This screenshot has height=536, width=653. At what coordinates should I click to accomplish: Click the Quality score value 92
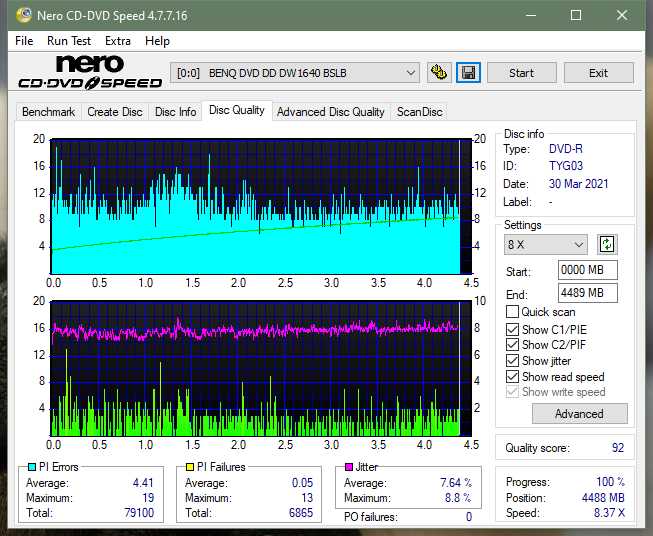618,448
